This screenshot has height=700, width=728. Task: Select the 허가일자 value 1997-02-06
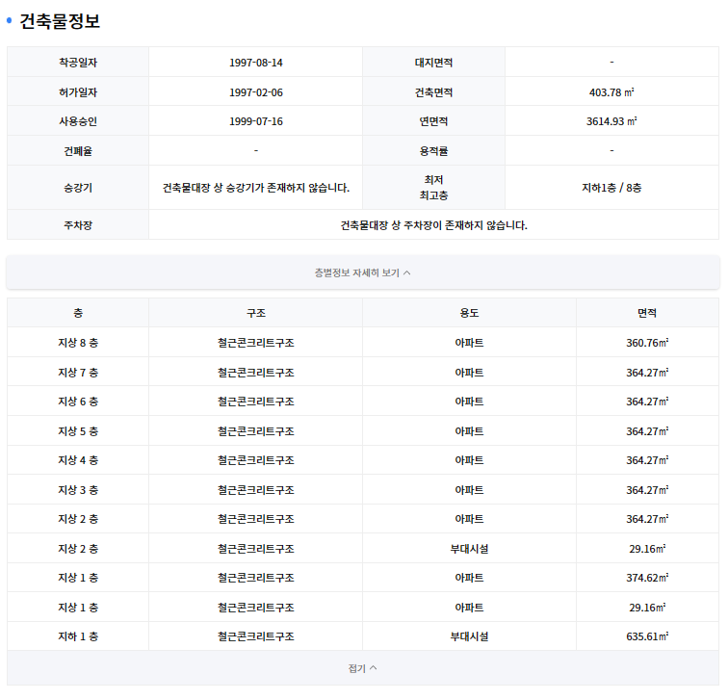[x=256, y=92]
